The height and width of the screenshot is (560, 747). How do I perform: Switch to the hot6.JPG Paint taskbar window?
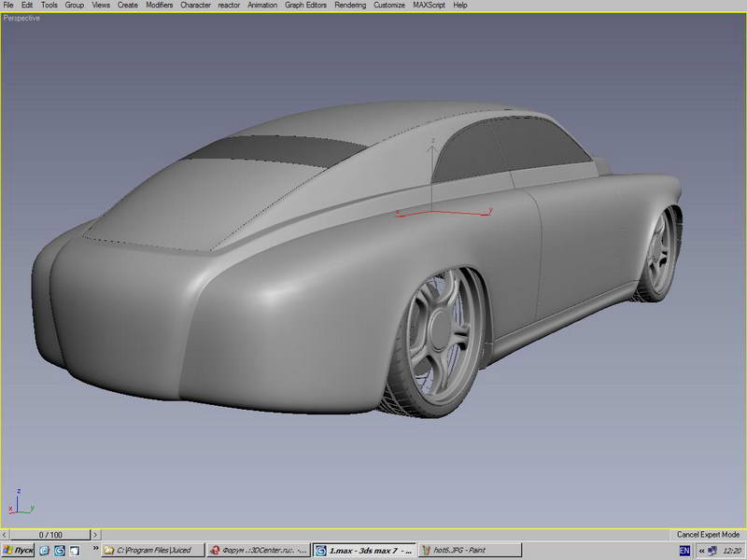pyautogui.click(x=471, y=551)
